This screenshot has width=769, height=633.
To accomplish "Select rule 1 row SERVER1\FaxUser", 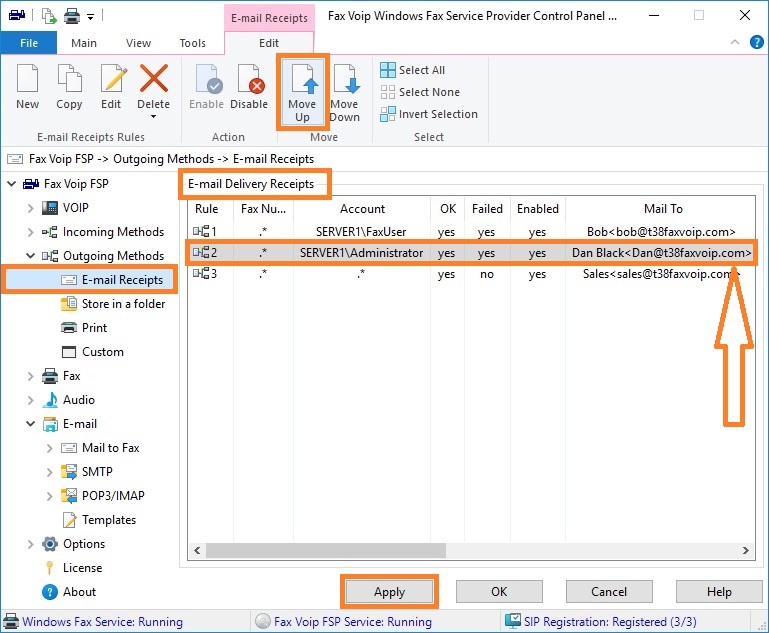I will coord(471,231).
